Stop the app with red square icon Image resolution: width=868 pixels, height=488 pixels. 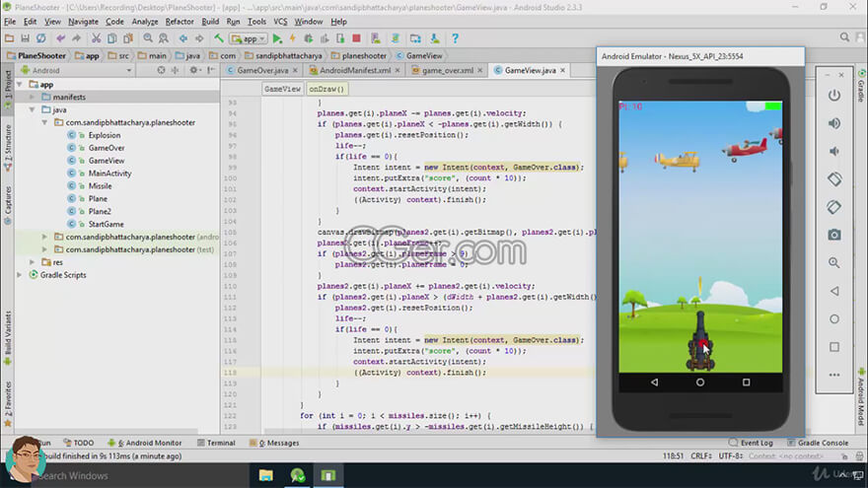tap(356, 38)
